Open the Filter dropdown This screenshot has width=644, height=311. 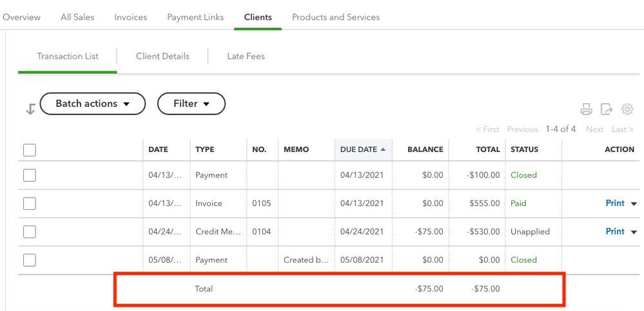[191, 104]
